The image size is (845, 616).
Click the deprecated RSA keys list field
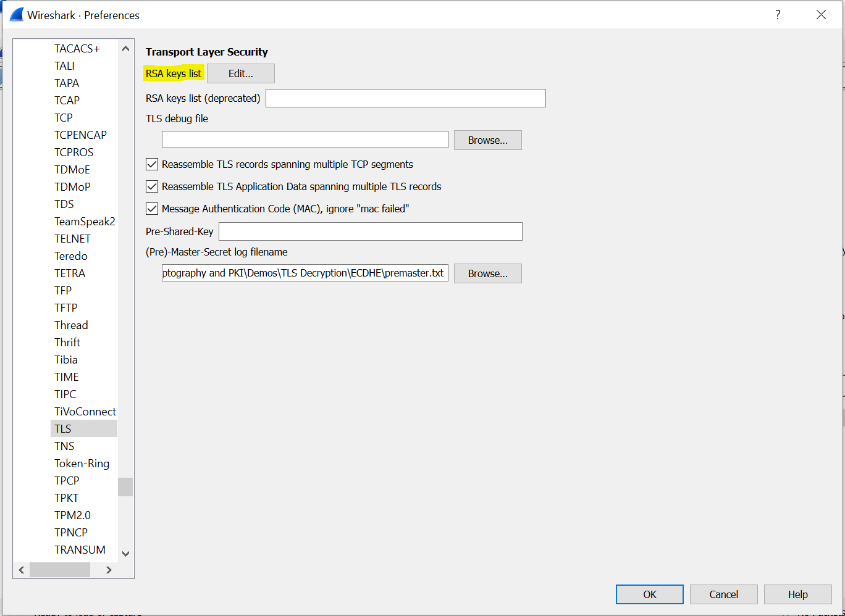point(405,98)
